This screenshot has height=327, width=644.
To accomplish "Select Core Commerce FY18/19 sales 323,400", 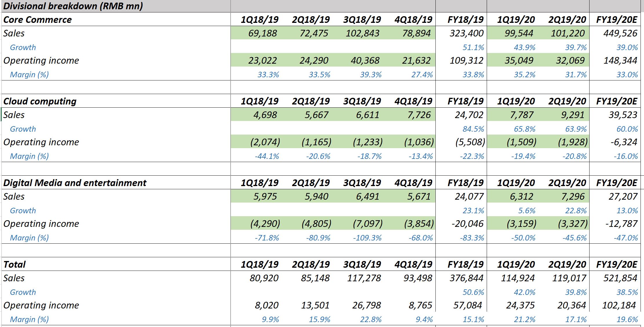I will 466,33.
